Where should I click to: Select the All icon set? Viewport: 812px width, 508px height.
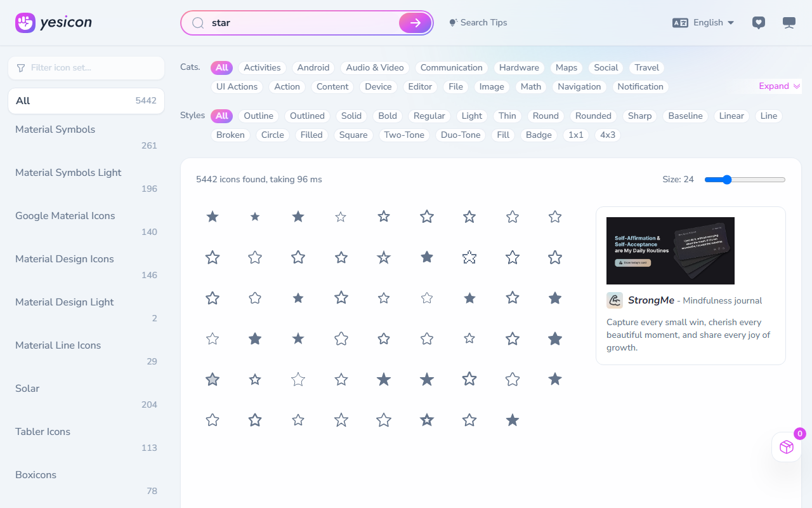(86, 101)
